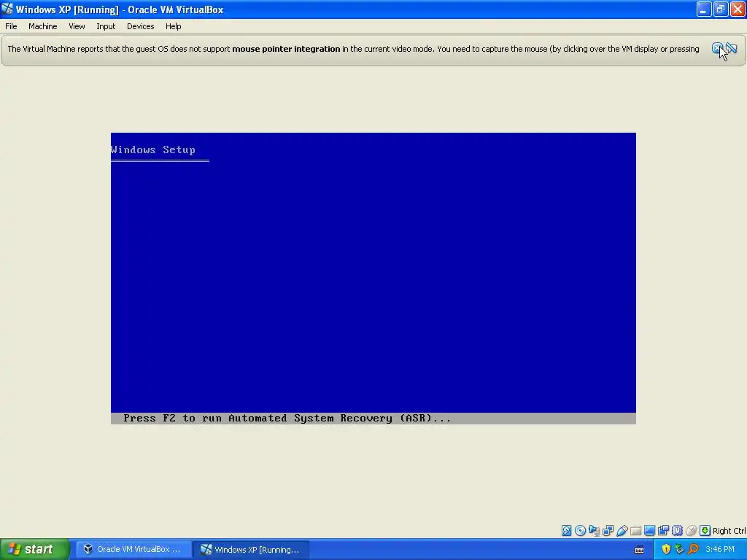Click the orange magnifier tray icon

point(693,549)
